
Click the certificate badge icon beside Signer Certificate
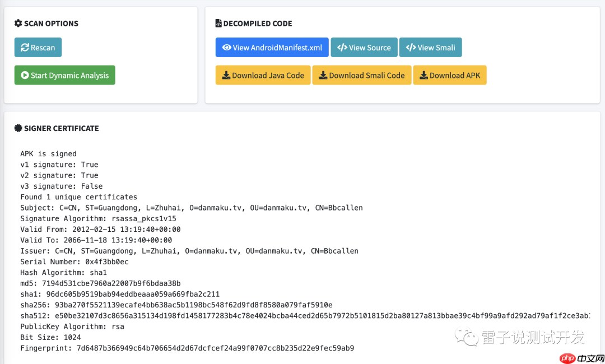(x=18, y=128)
